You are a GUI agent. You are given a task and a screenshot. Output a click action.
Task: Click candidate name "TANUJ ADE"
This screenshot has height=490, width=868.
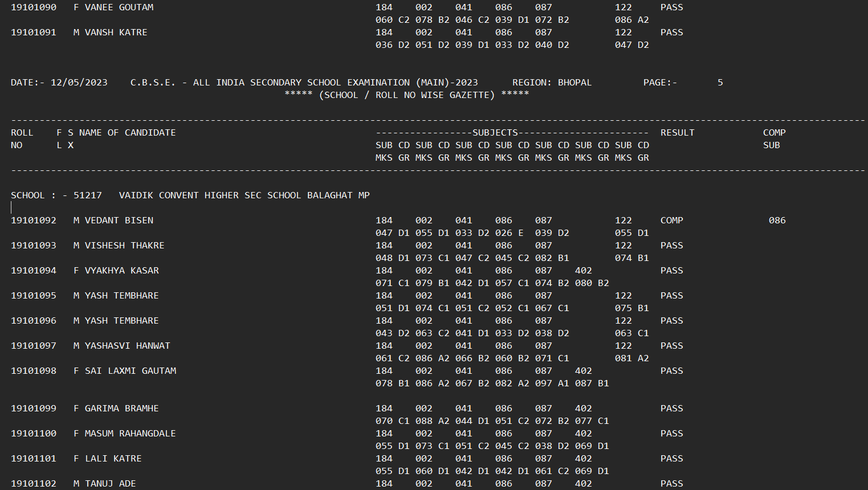[111, 484]
